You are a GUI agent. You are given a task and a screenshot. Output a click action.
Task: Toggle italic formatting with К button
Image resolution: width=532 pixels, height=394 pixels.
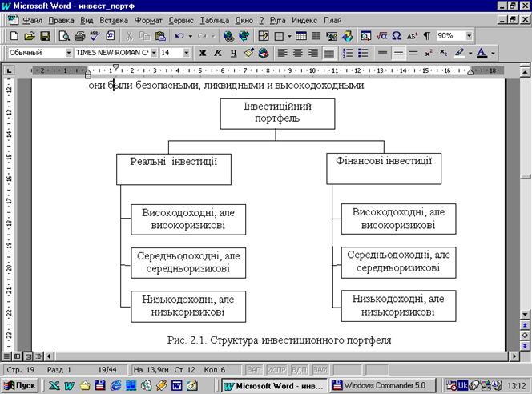coord(218,54)
